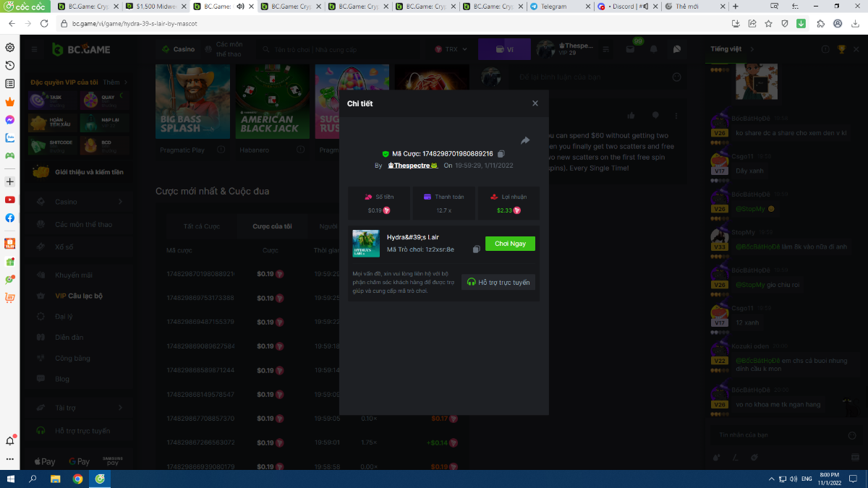Click the share arrow icon in bet details
The image size is (868, 488).
tap(525, 140)
